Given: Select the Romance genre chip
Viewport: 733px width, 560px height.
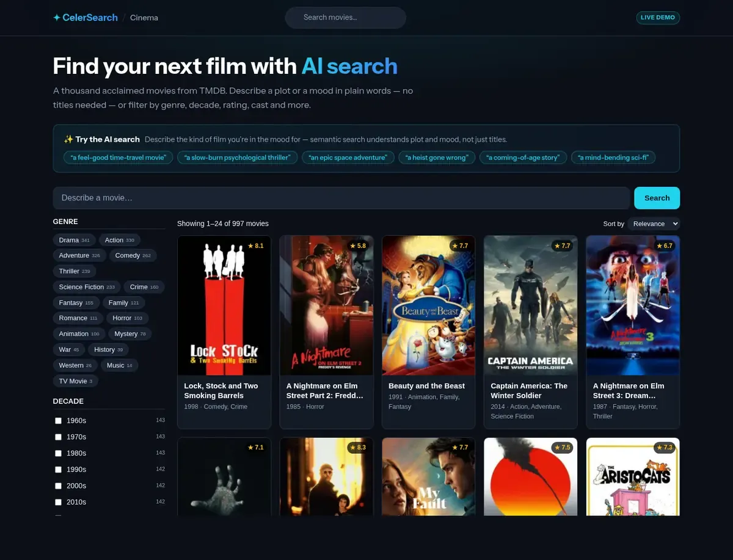Looking at the screenshot, I should click(78, 318).
